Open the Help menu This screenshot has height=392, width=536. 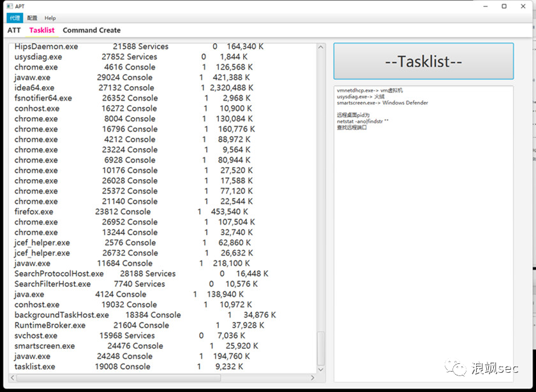(50, 18)
